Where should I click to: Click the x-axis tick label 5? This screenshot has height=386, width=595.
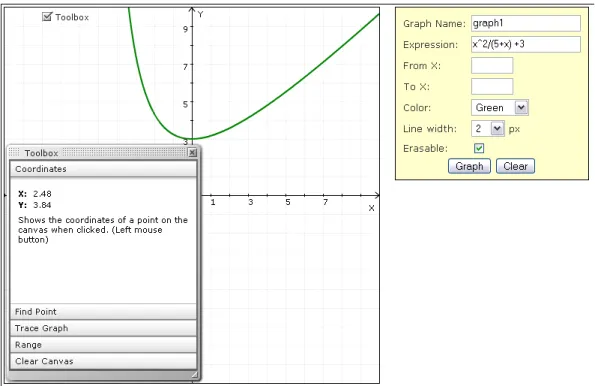(288, 202)
